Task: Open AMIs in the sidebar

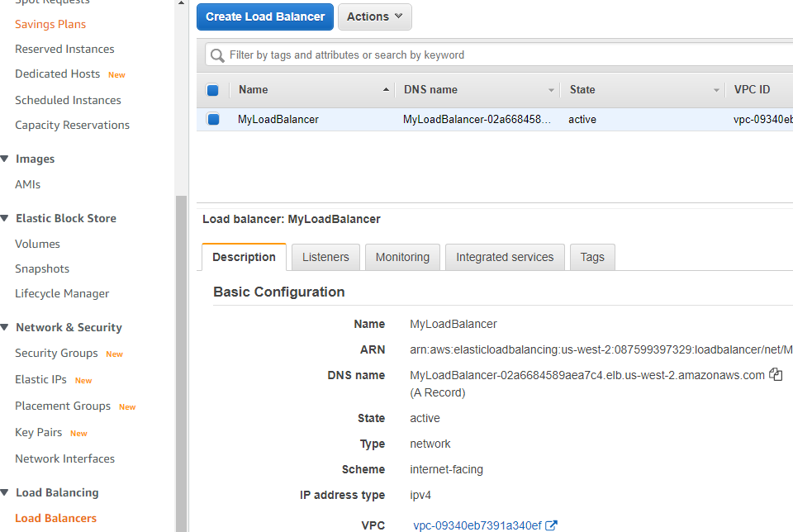Action: pos(27,184)
